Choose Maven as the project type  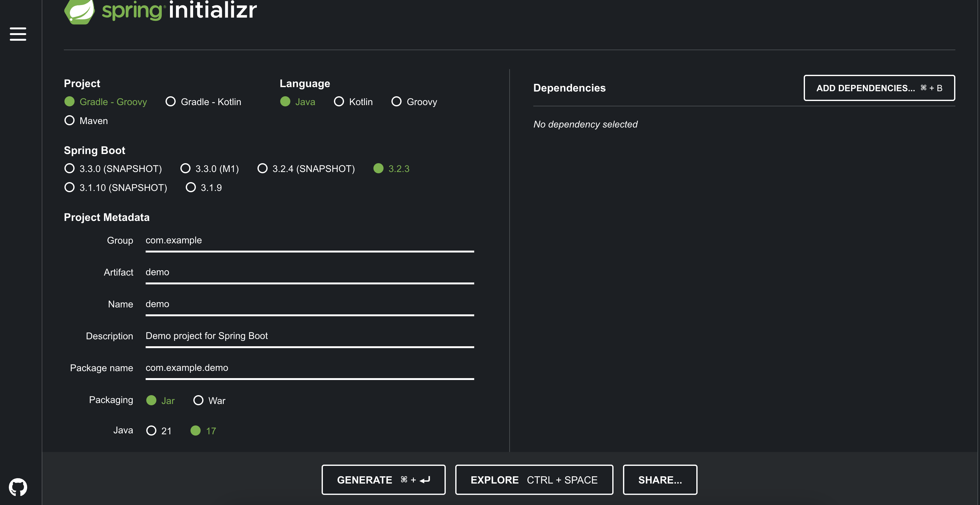[86, 121]
